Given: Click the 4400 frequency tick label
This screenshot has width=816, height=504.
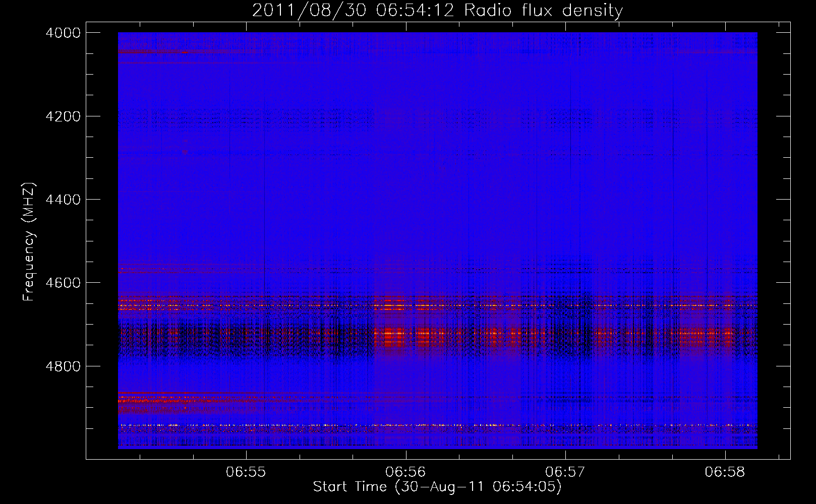Looking at the screenshot, I should tap(63, 200).
